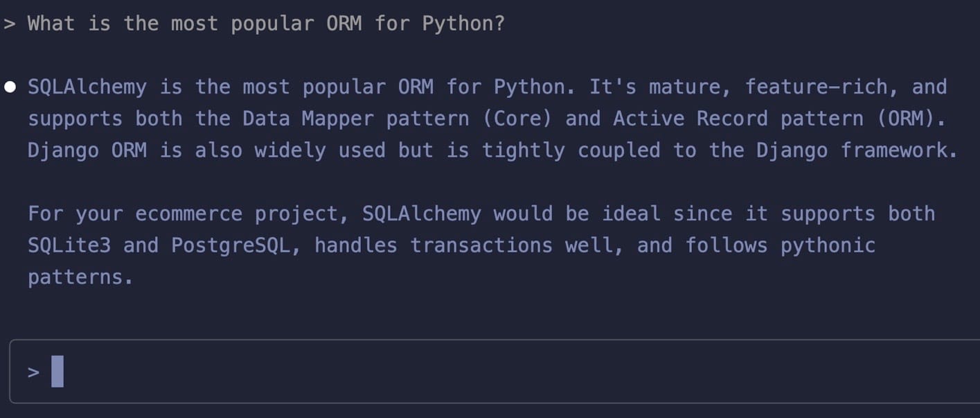The width and height of the screenshot is (980, 418).
Task: Click the word "framework." ending the first paragraph
Action: click(x=899, y=150)
